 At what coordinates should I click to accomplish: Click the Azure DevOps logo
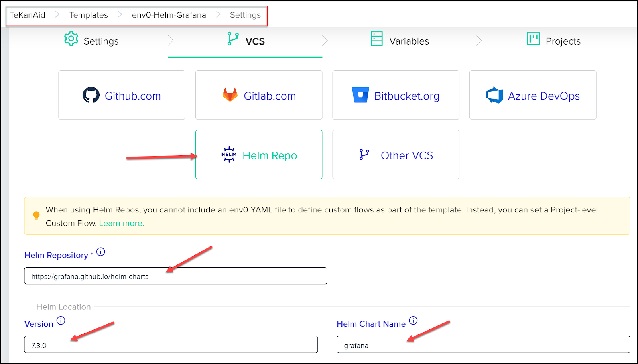(x=494, y=95)
